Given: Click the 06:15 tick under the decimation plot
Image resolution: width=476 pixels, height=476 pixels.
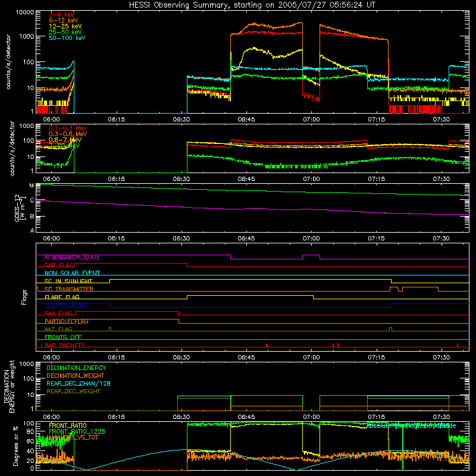Looking at the screenshot, I should click(x=116, y=417).
